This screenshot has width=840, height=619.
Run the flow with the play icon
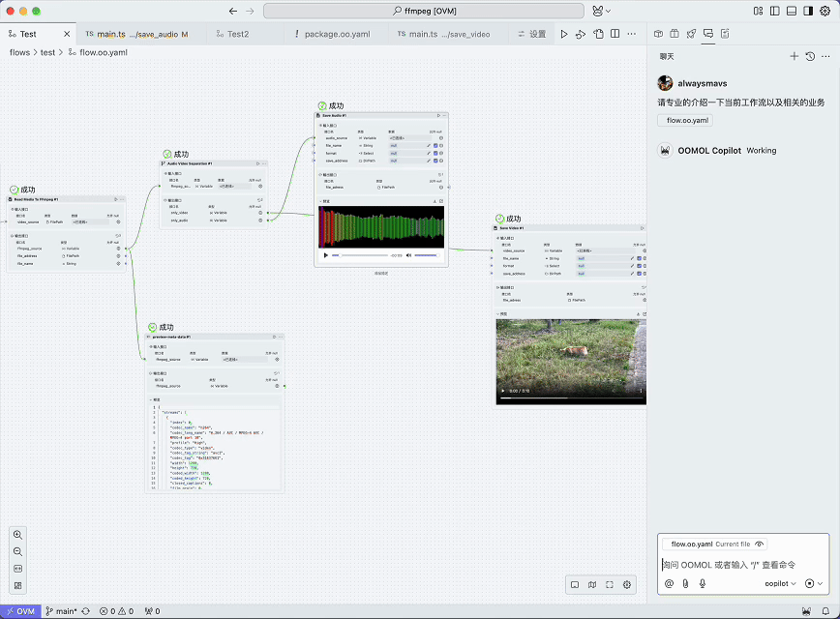(564, 34)
